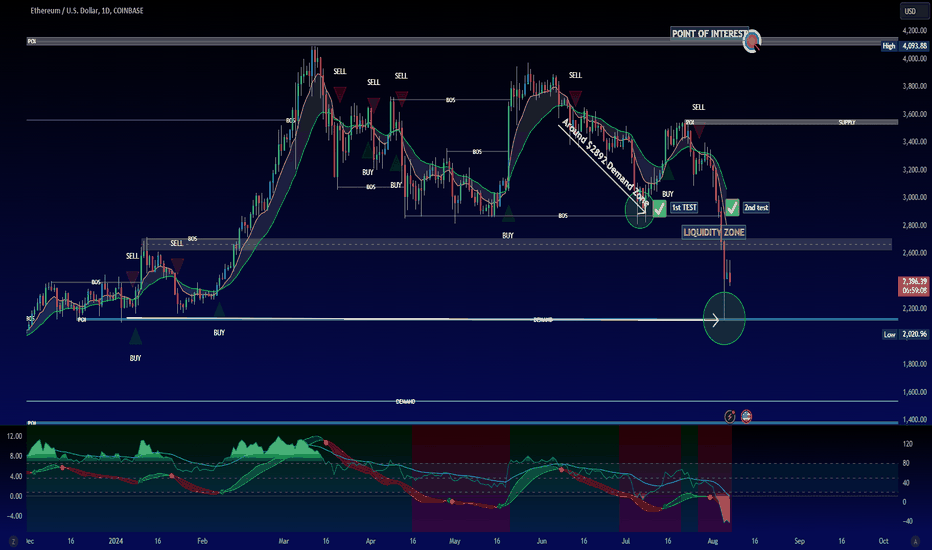Click the May label on the time axis
Image resolution: width=932 pixels, height=550 pixels.
click(x=455, y=541)
